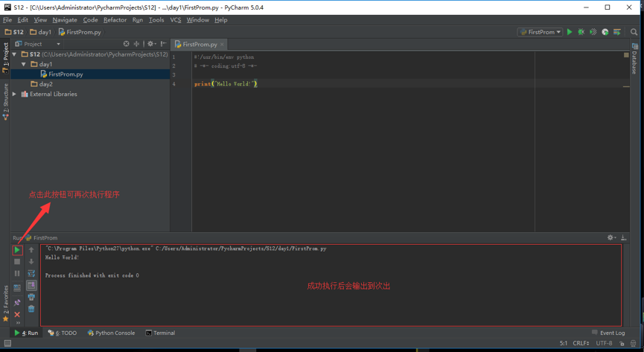Viewport: 644px width, 352px height.
Task: Close Run tab with red X icon
Action: [x=17, y=315]
